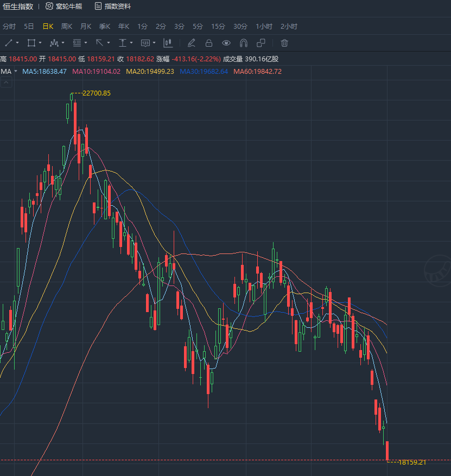451x476 pixels.
Task: Toggle the lock drawings icon
Action: (208, 43)
